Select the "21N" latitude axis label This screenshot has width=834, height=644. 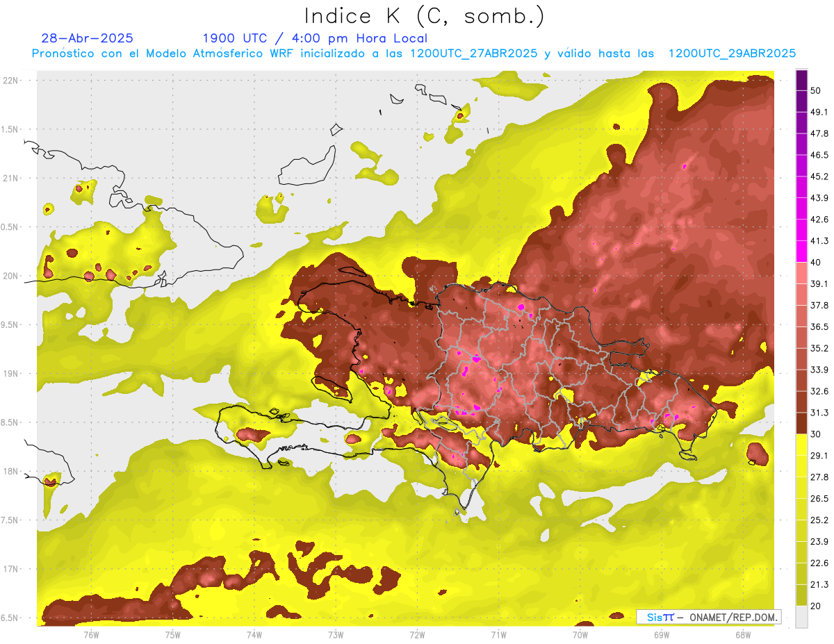pos(10,179)
